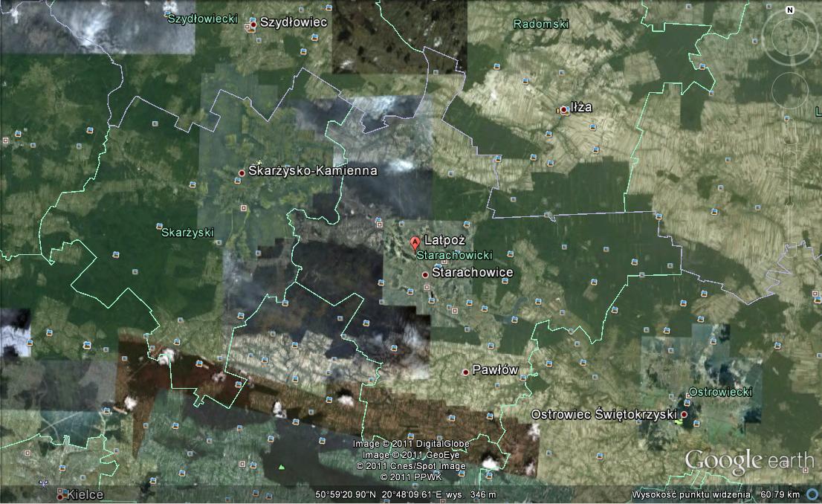Click the Skarżyski district label

coord(187,232)
